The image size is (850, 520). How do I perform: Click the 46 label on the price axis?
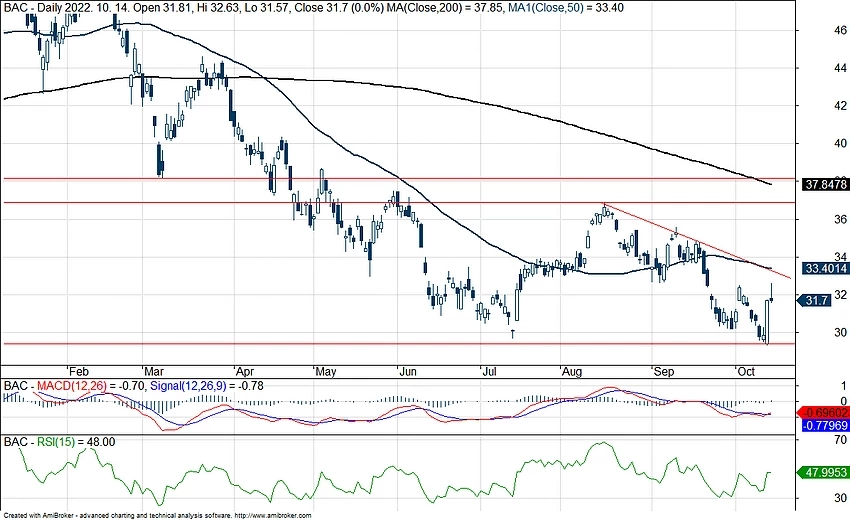coord(840,30)
